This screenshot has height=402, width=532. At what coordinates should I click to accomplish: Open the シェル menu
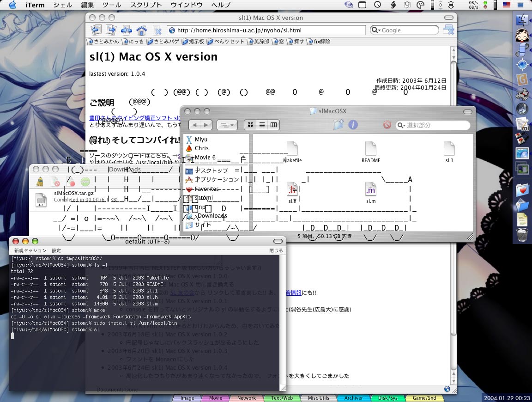tap(63, 5)
